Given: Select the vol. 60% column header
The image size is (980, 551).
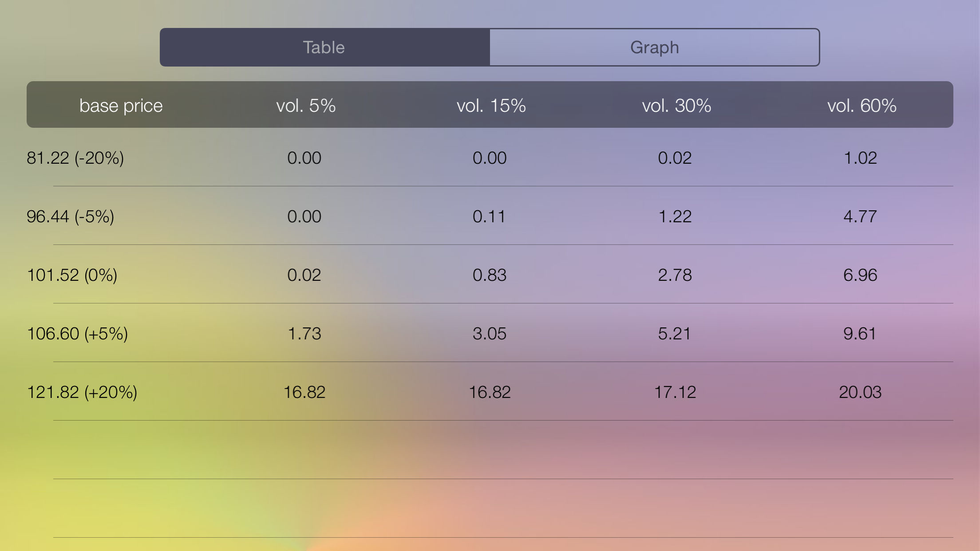Looking at the screenshot, I should pos(861,105).
